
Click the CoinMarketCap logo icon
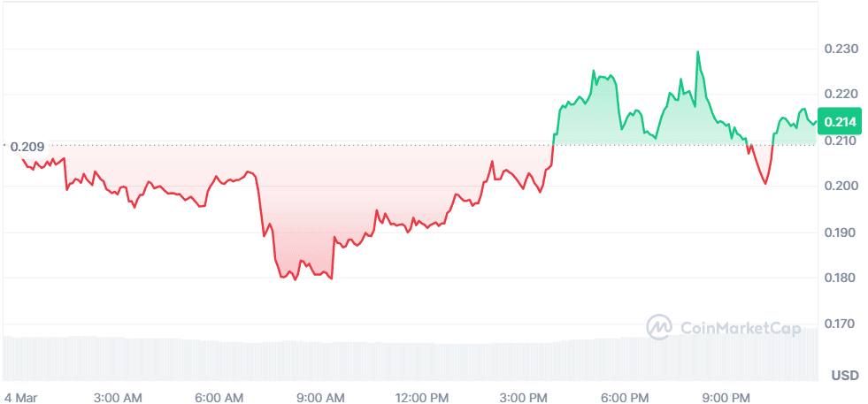[659, 327]
